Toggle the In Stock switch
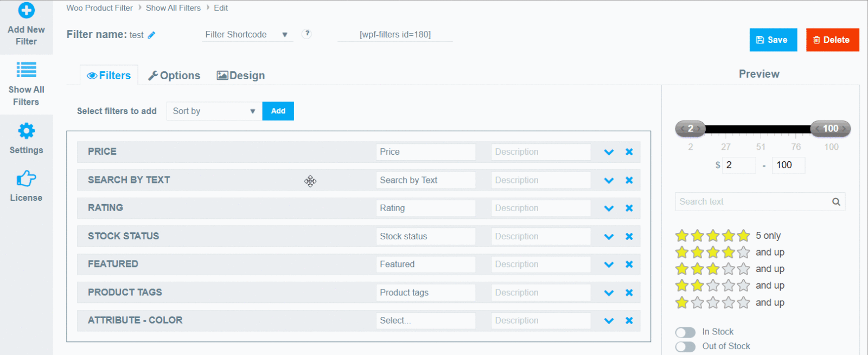This screenshot has width=868, height=355. click(x=685, y=332)
